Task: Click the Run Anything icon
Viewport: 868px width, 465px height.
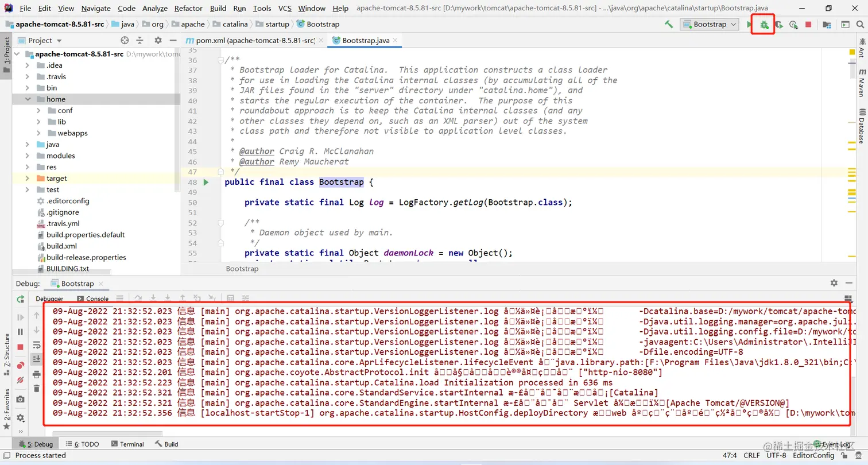Action: point(845,24)
